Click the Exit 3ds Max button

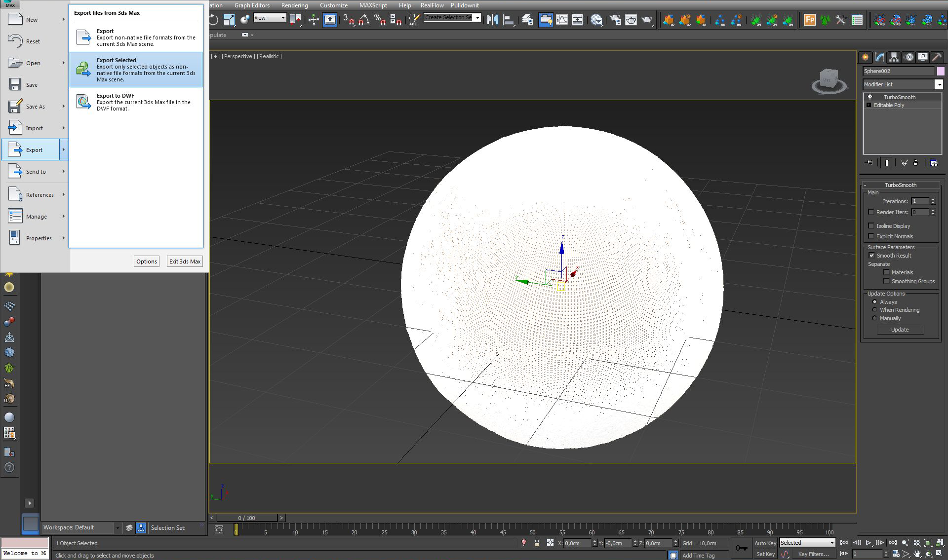[185, 261]
